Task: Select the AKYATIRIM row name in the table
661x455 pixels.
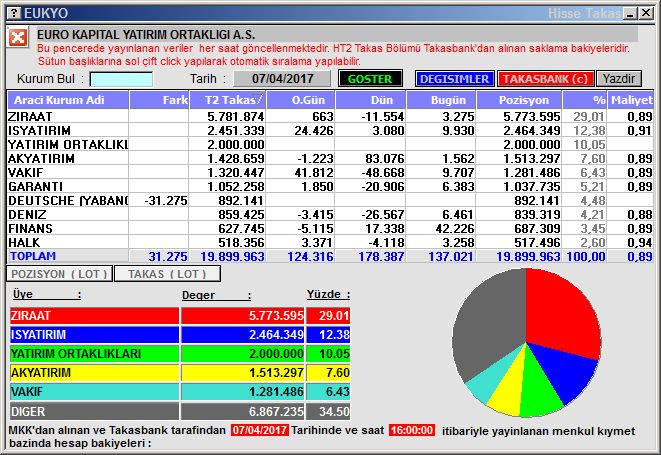Action: (68, 159)
